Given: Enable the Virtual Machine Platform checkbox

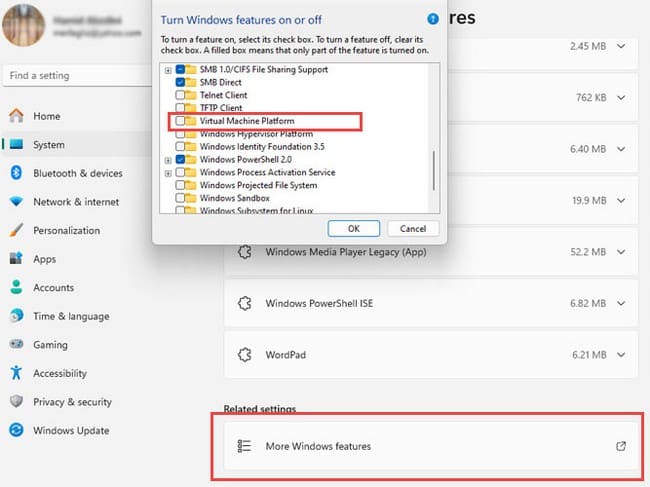Looking at the screenshot, I should (x=180, y=121).
